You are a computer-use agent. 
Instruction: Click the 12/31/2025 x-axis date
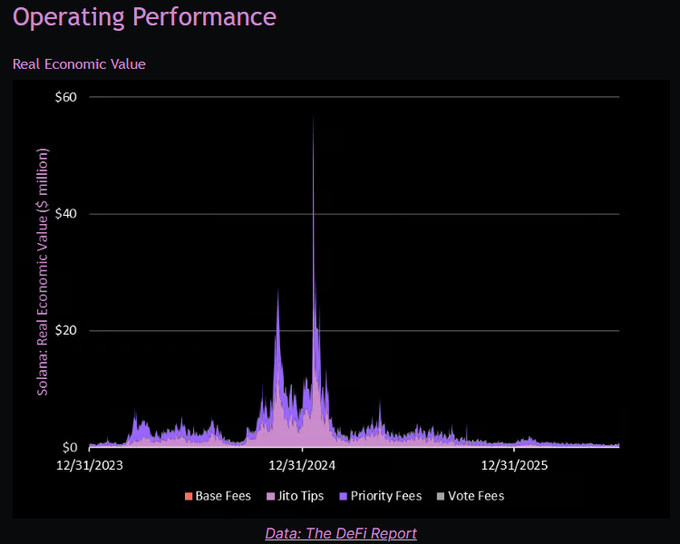click(514, 465)
